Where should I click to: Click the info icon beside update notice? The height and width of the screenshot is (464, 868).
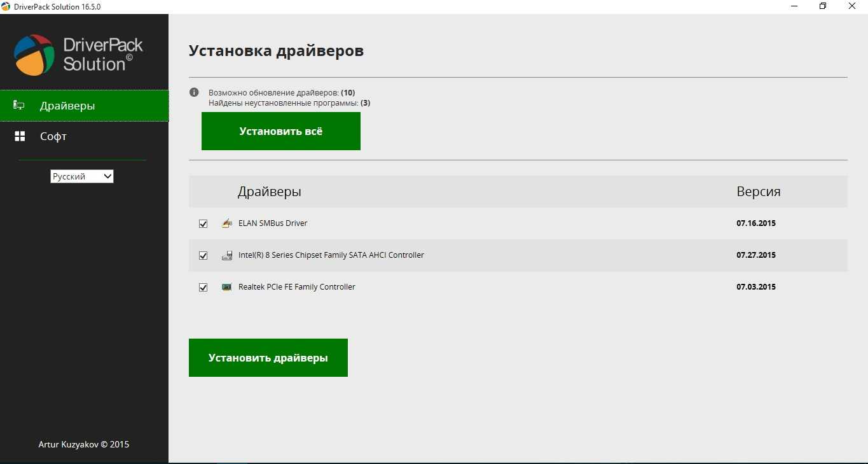pyautogui.click(x=195, y=92)
